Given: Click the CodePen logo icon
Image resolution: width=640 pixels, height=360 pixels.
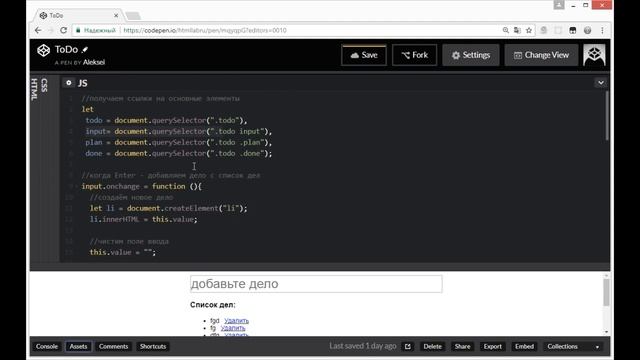Looking at the screenshot, I should [43, 50].
